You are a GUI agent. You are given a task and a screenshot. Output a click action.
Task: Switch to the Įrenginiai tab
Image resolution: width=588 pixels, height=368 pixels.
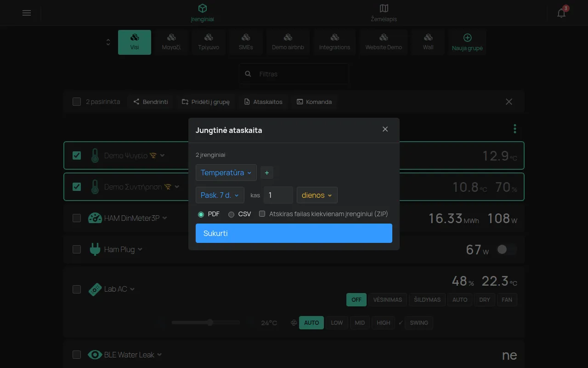pos(203,13)
